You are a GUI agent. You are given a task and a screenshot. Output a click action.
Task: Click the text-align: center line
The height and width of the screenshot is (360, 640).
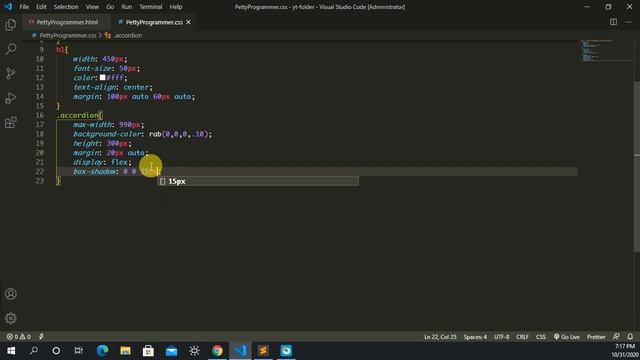click(113, 87)
